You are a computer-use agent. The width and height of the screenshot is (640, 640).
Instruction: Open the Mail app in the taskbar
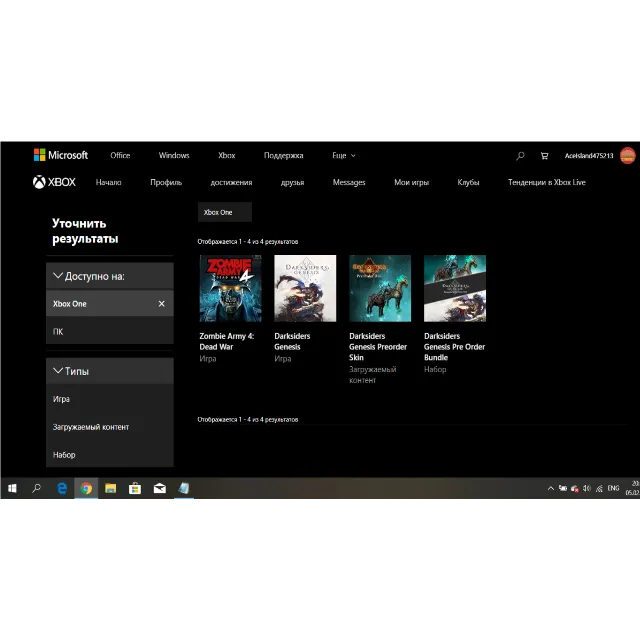click(160, 488)
